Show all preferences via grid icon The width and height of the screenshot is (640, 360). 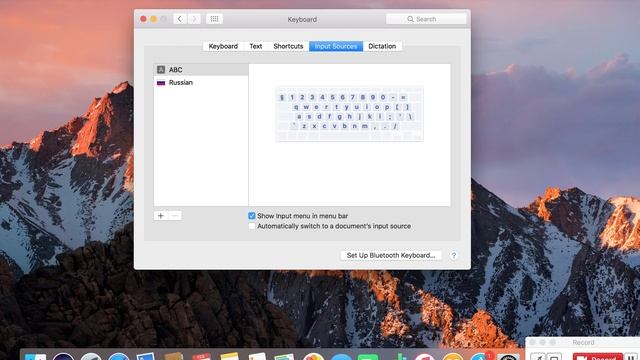click(x=214, y=19)
